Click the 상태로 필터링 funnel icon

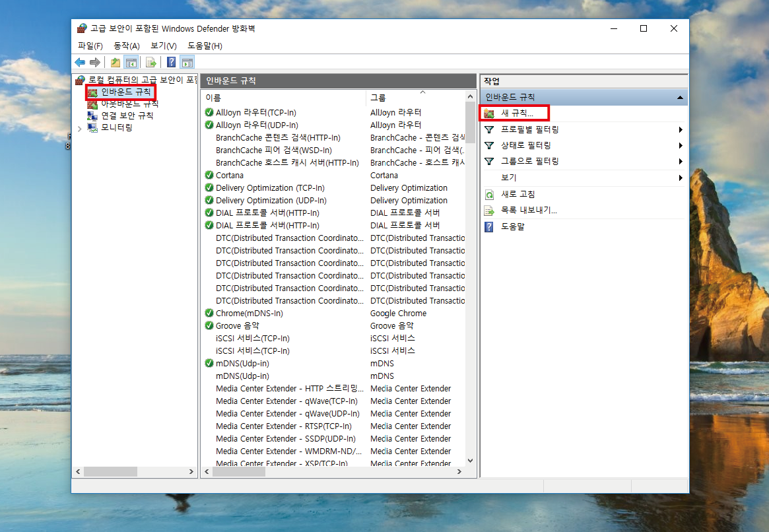pos(489,146)
